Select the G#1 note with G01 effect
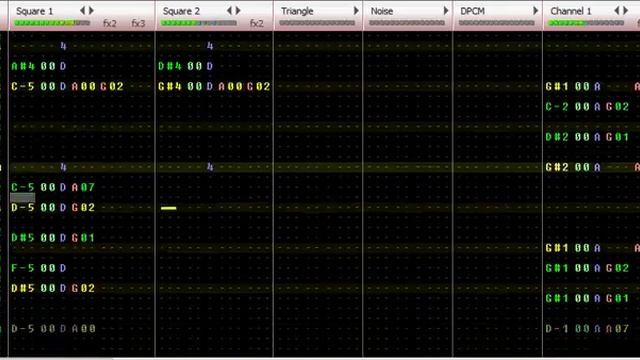640x360 pixels. pos(557,298)
